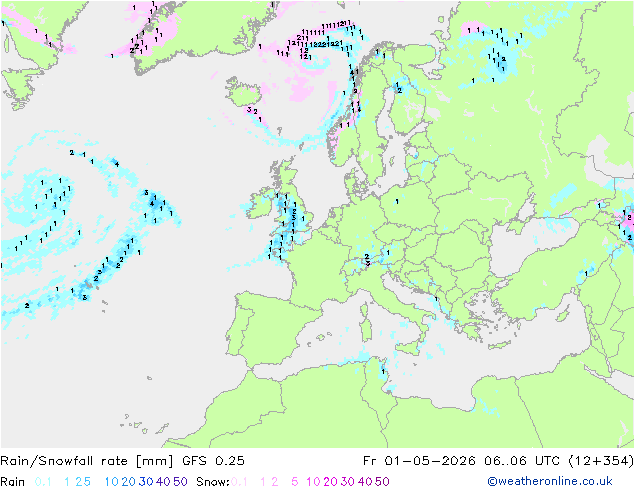
Task: Select the snow legend 30 value
Action: click(x=348, y=482)
